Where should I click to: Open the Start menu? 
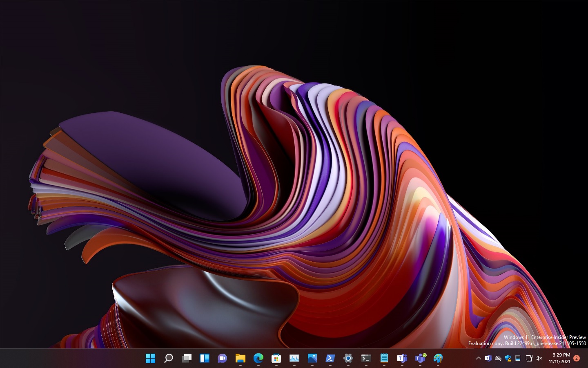[x=150, y=359]
